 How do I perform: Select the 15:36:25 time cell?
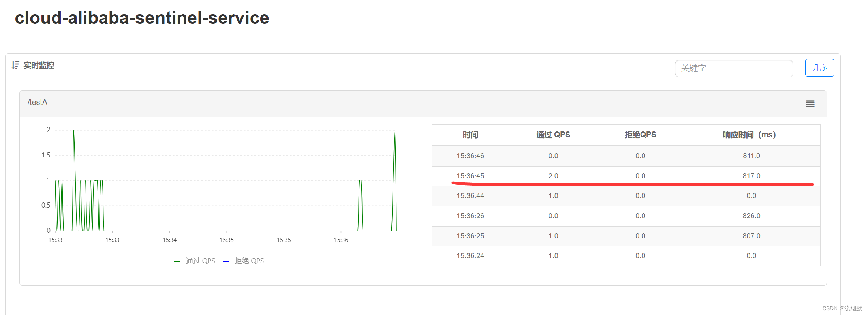tap(470, 236)
